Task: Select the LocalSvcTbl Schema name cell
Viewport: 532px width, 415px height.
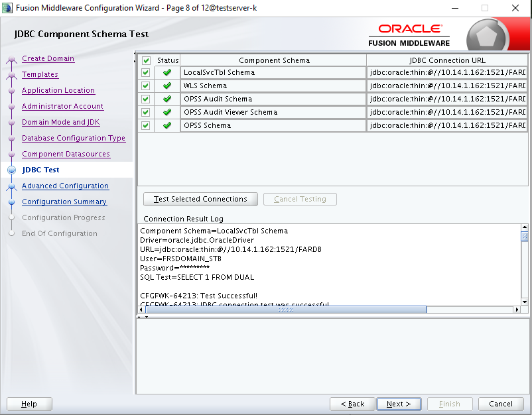Action: (x=273, y=72)
